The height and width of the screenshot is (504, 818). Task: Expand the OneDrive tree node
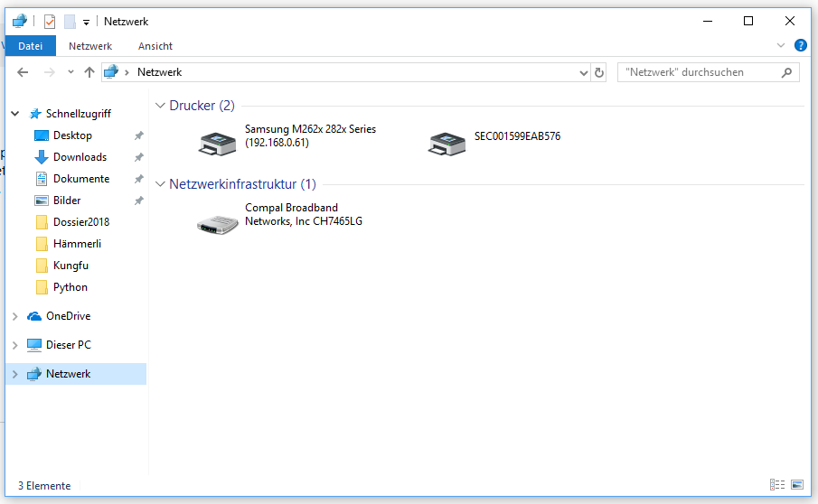15,316
